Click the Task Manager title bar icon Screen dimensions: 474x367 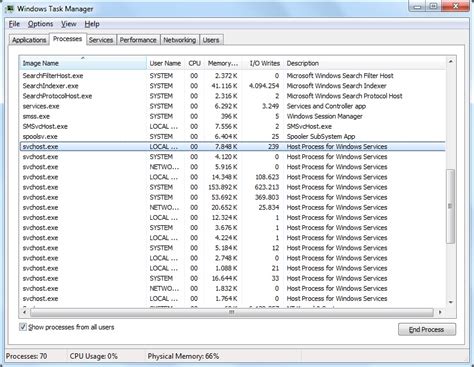click(x=10, y=9)
